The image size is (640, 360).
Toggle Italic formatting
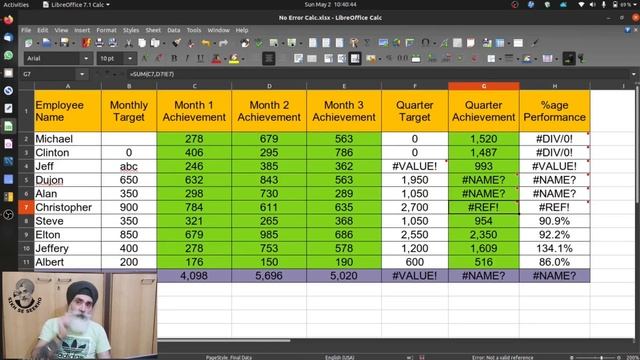[x=187, y=59]
